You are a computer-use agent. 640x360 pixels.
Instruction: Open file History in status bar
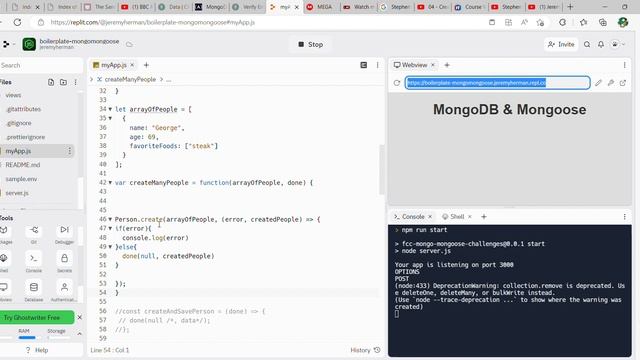(x=365, y=350)
